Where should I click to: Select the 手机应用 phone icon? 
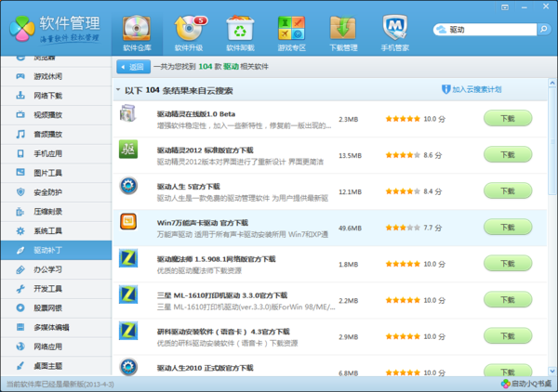[20, 153]
